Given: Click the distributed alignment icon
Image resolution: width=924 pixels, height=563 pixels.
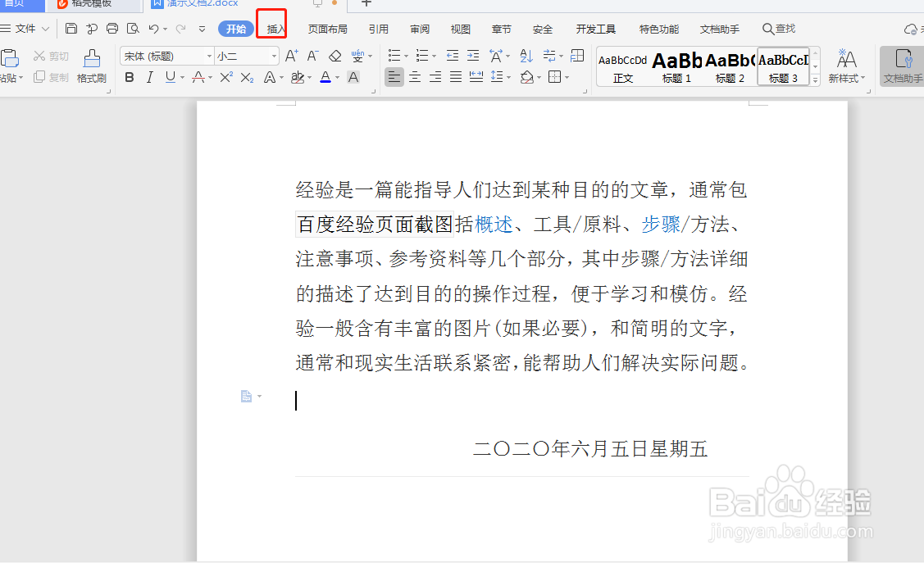Looking at the screenshot, I should point(476,77).
